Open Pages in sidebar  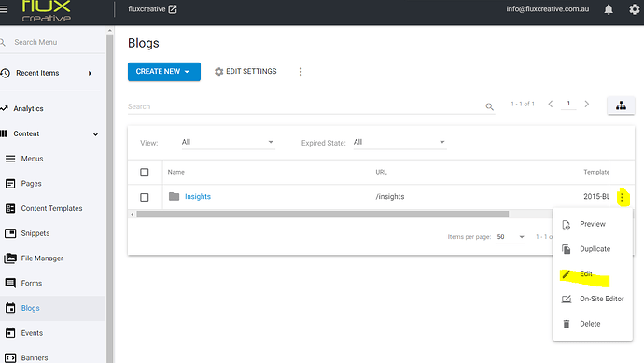pos(31,184)
